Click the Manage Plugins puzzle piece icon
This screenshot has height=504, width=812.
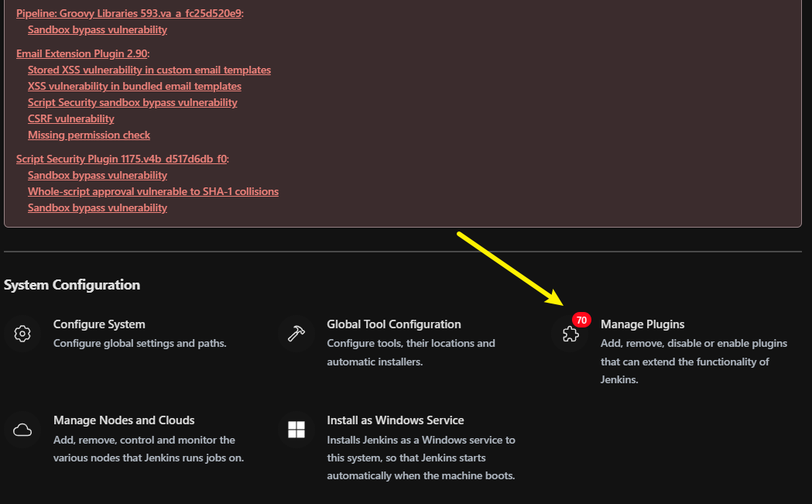pyautogui.click(x=570, y=334)
